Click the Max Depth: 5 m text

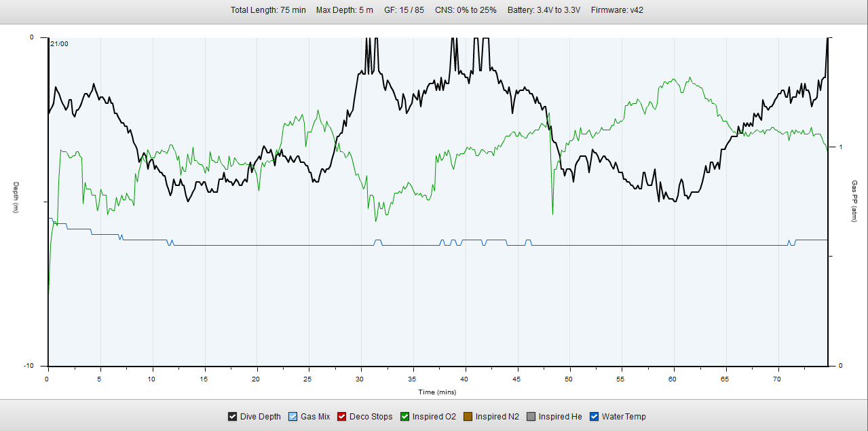[344, 10]
